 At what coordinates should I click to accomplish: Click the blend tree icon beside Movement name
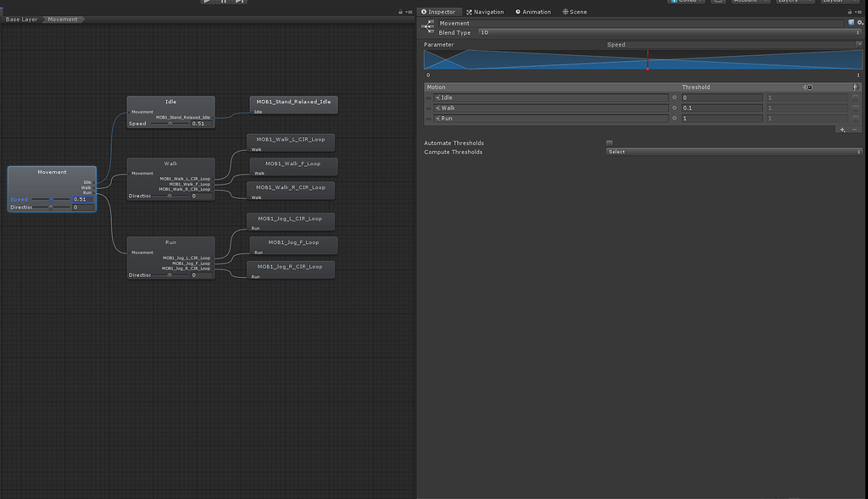coord(428,27)
